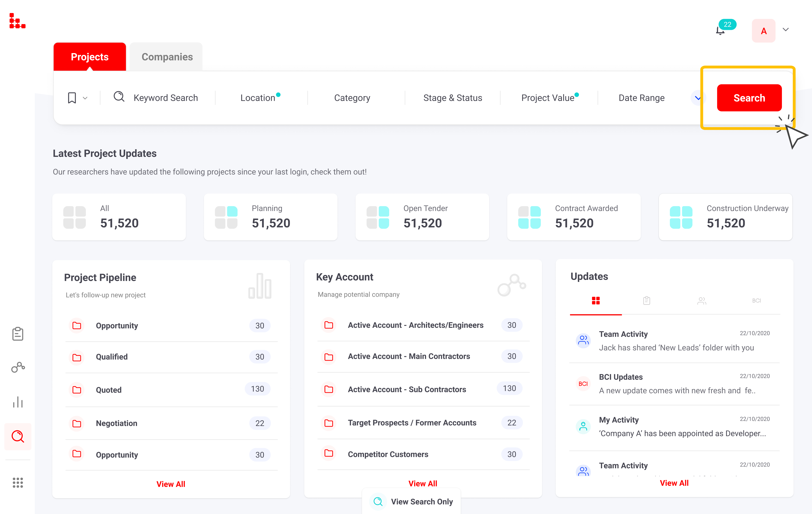Screen dimensions: 812x514
Task: Open the app grid icon at sidebar bottom
Action: click(x=18, y=483)
